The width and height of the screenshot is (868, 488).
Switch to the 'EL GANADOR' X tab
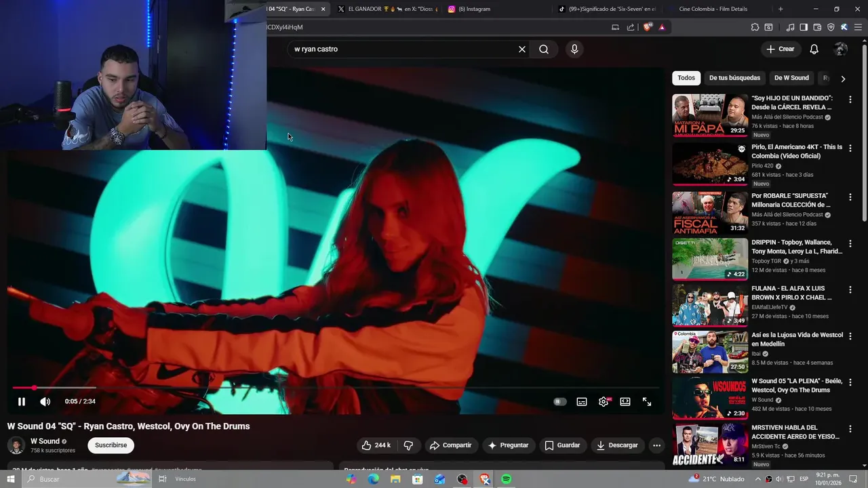tap(388, 9)
